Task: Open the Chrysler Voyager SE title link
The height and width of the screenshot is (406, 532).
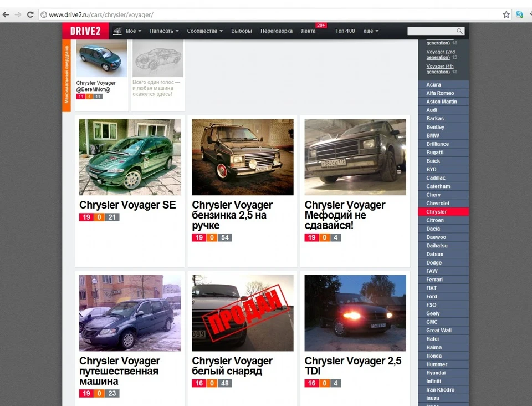Action: pyautogui.click(x=127, y=205)
